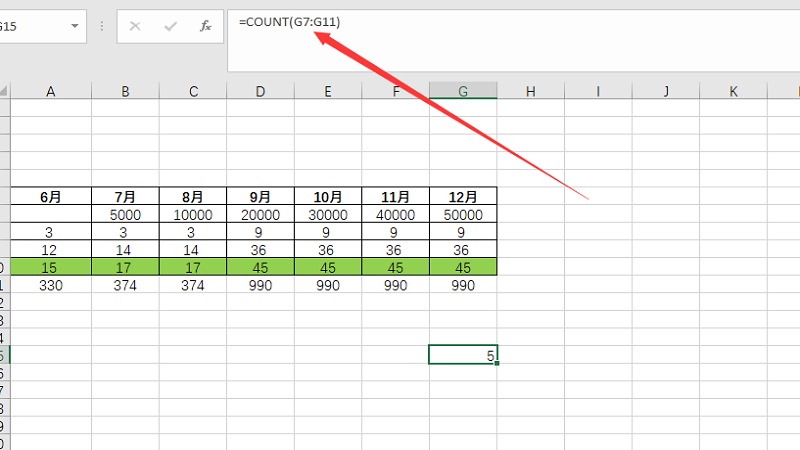This screenshot has height=450, width=800.
Task: Select the cell containing 50000
Action: (x=463, y=215)
